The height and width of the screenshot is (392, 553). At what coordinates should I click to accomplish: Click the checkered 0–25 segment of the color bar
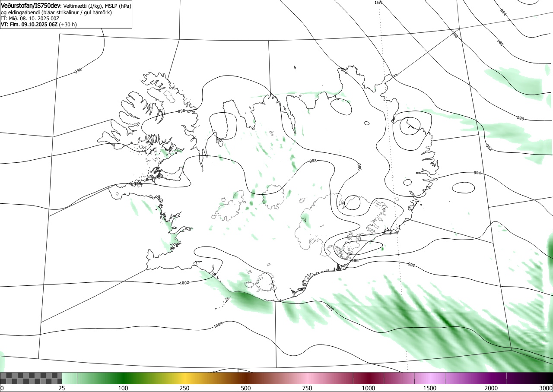coord(31,378)
